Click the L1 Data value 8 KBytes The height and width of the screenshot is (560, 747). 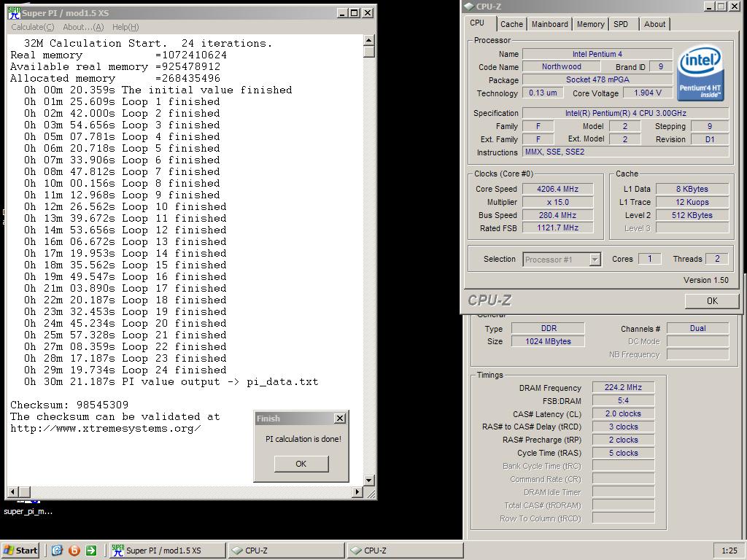pos(692,189)
